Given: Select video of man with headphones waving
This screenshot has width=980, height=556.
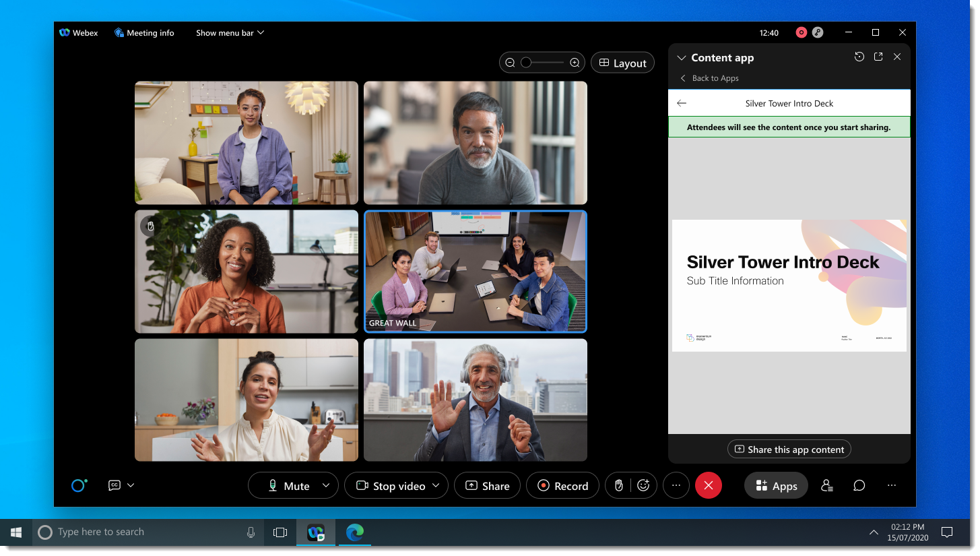Looking at the screenshot, I should (x=476, y=400).
